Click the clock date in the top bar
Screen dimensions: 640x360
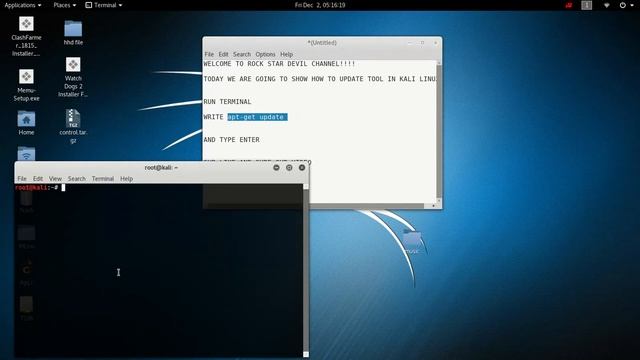click(x=320, y=5)
